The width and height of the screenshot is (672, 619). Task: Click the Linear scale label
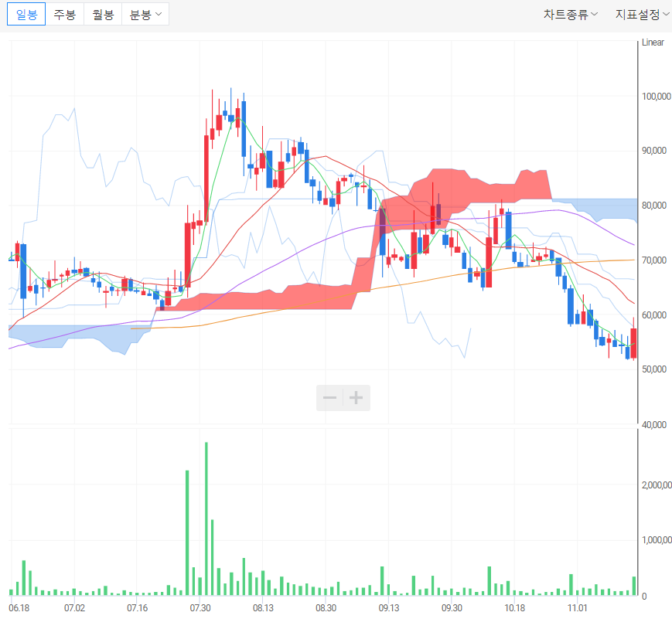pyautogui.click(x=653, y=43)
